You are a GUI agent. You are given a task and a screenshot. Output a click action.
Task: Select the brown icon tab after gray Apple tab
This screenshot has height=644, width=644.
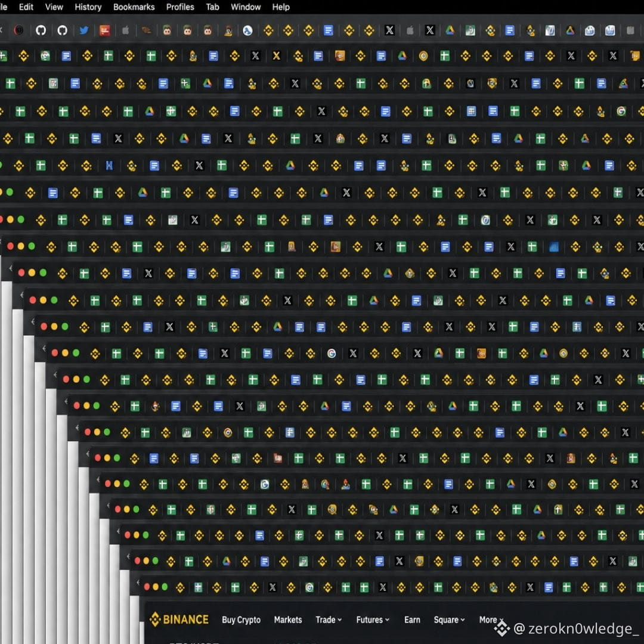pos(146,30)
